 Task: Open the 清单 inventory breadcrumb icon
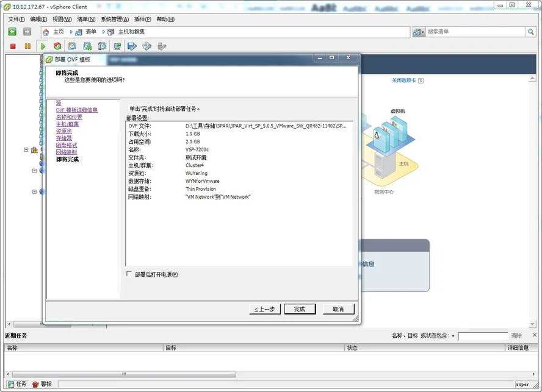point(79,32)
